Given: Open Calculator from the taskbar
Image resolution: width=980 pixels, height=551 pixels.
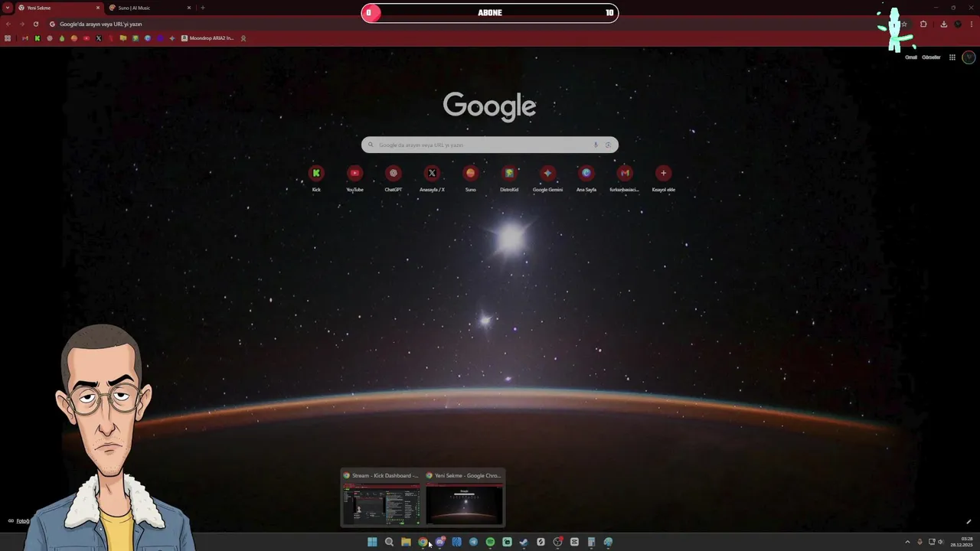Looking at the screenshot, I should pos(591,542).
